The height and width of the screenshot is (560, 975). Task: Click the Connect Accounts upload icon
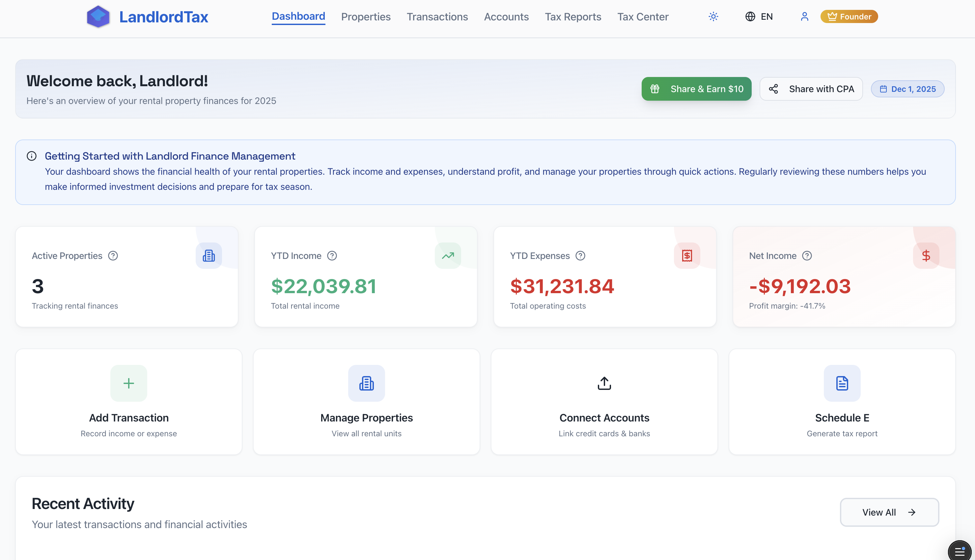coord(604,383)
